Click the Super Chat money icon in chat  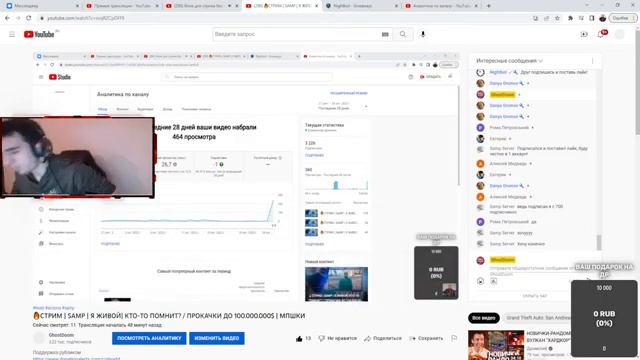pos(493,281)
